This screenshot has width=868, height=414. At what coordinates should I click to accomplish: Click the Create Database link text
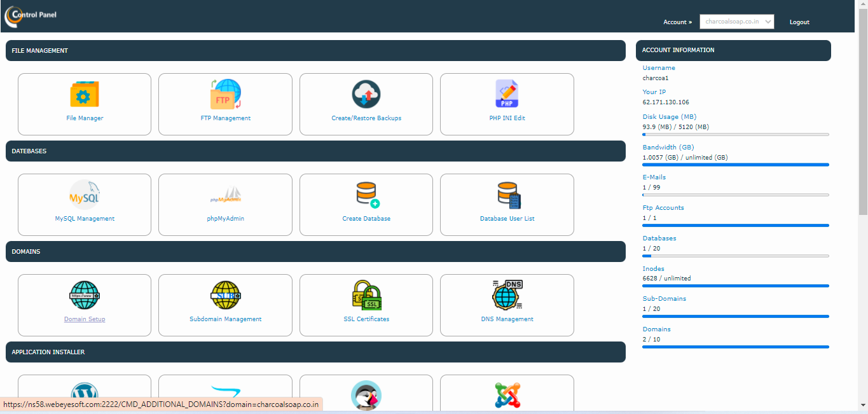[366, 219]
